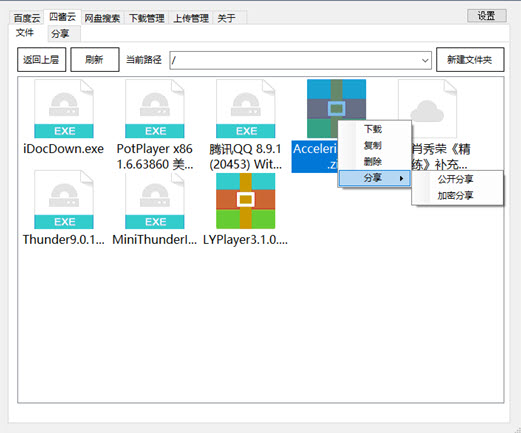Choose 复制 from the context menu
521x433 pixels.
coord(373,145)
